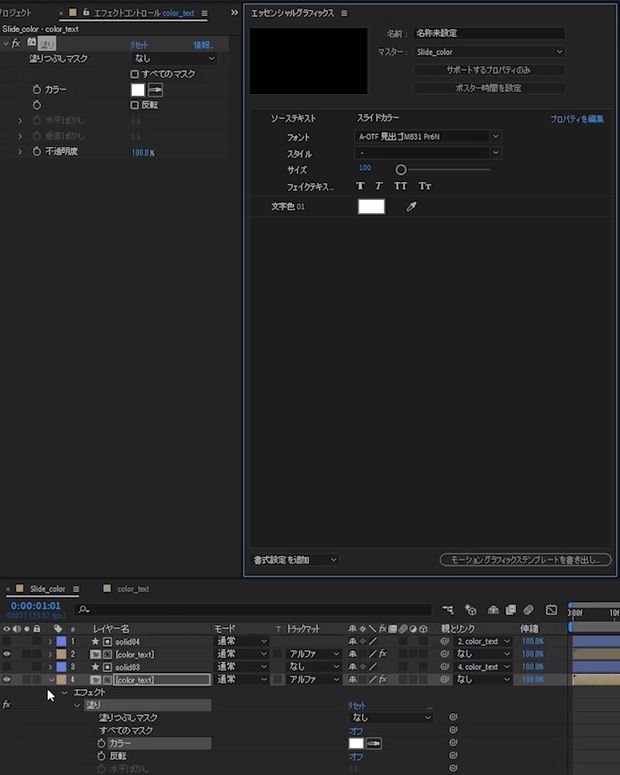Open parent dropdown showing 2. color_text
The width and height of the screenshot is (620, 775).
(x=483, y=641)
